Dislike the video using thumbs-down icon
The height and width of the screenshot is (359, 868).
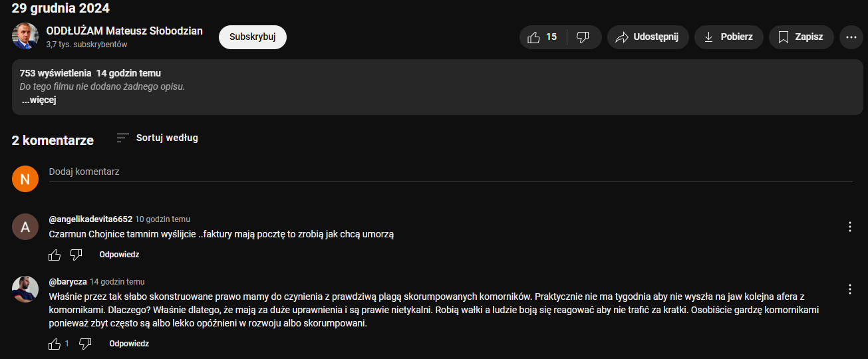point(583,37)
